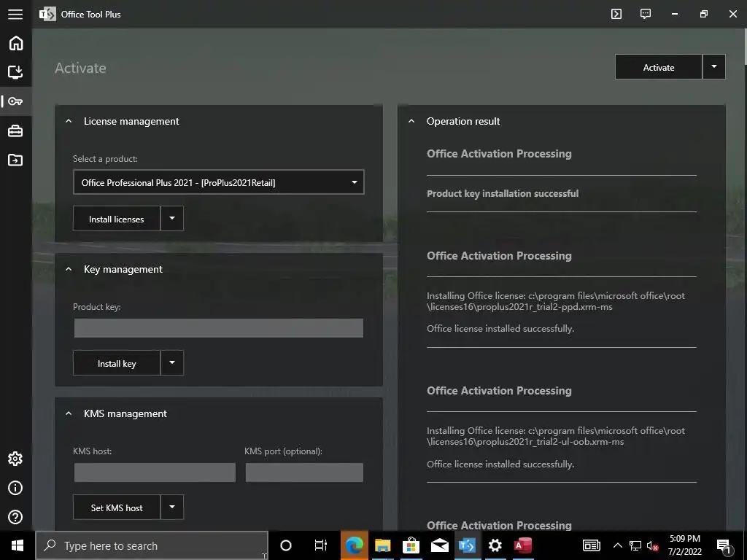
Task: Open the Install key dropdown arrow
Action: tap(172, 363)
